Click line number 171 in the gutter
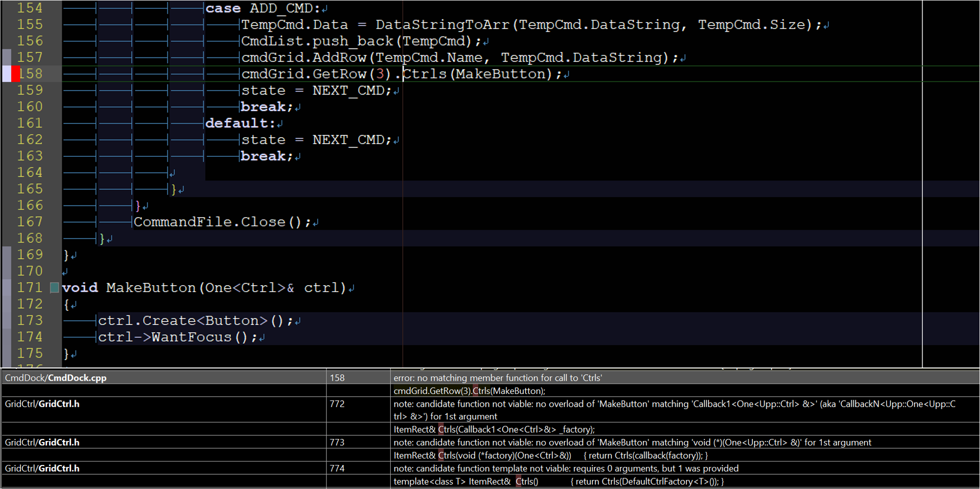 [30, 288]
